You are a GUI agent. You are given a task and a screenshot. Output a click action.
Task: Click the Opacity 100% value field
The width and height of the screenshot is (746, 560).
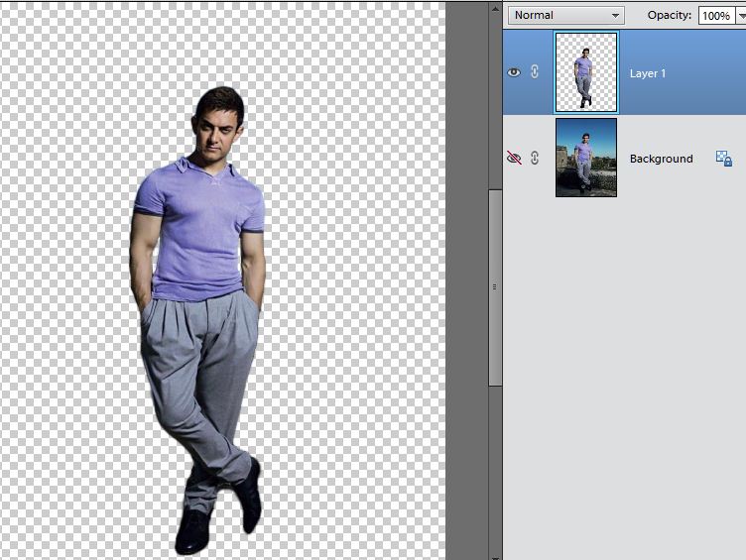pyautogui.click(x=715, y=16)
